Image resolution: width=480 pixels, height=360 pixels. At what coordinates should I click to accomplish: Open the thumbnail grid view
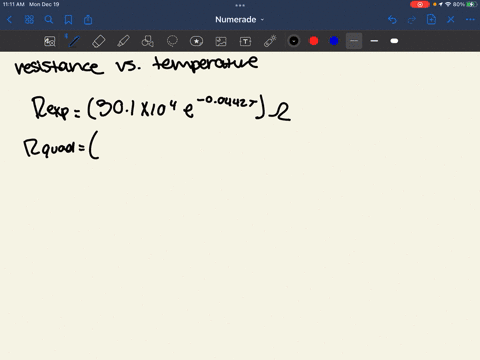pos(29,20)
